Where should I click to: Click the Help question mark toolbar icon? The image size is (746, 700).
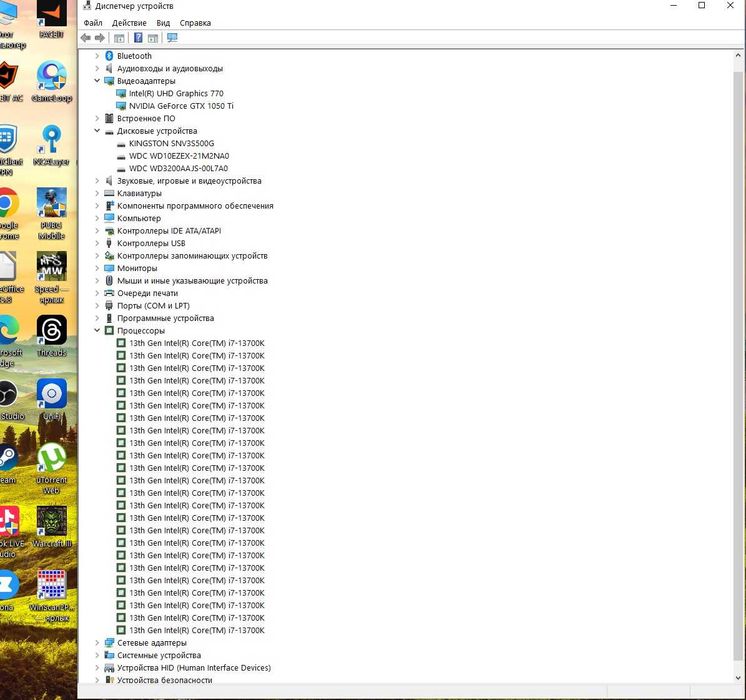pos(138,38)
